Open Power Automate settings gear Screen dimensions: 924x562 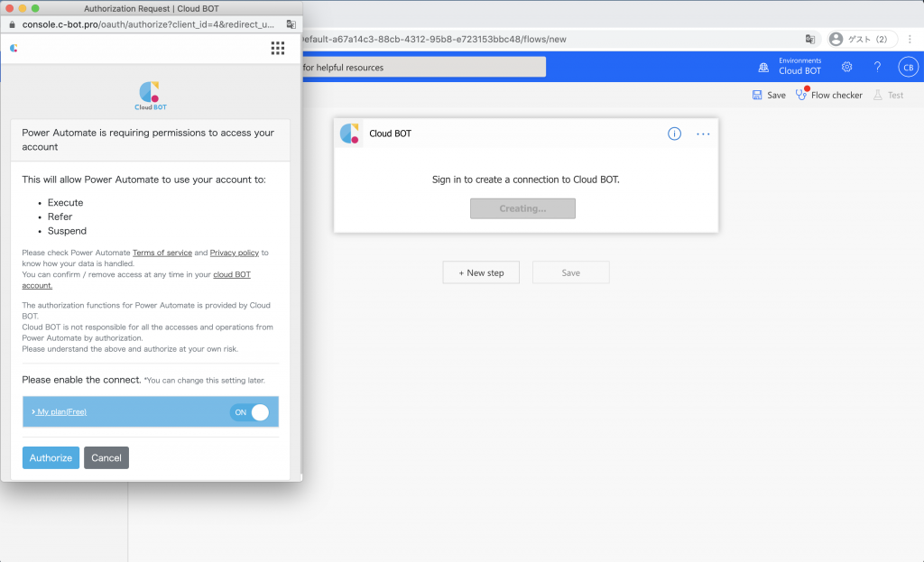(846, 67)
